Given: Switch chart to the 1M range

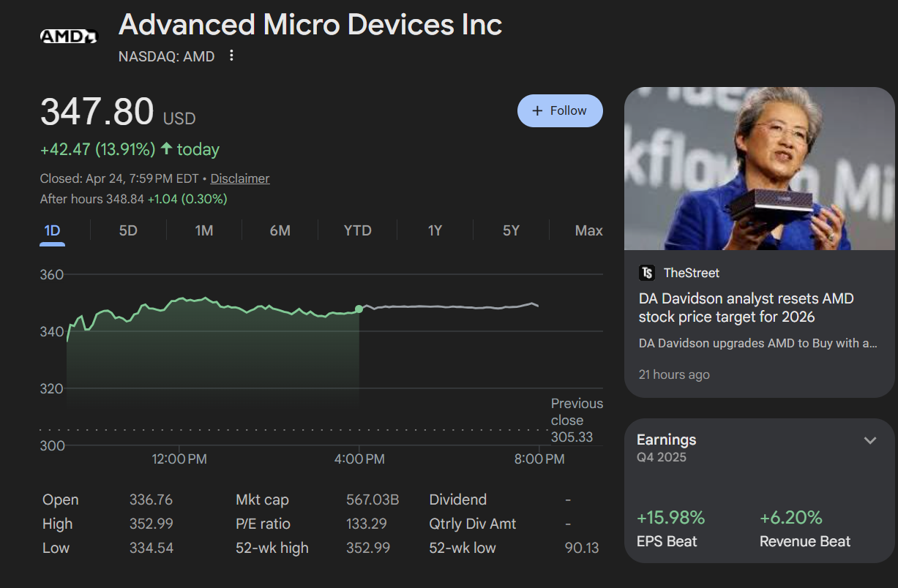Looking at the screenshot, I should point(204,230).
